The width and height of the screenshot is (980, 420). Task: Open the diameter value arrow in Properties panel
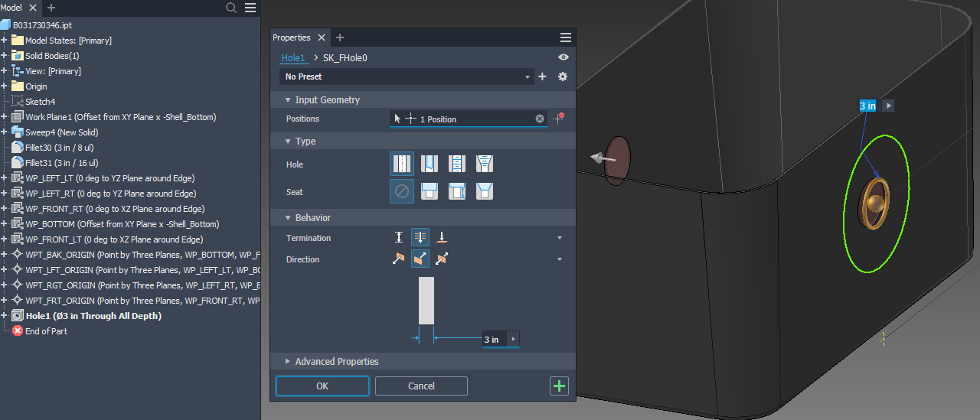click(x=514, y=339)
